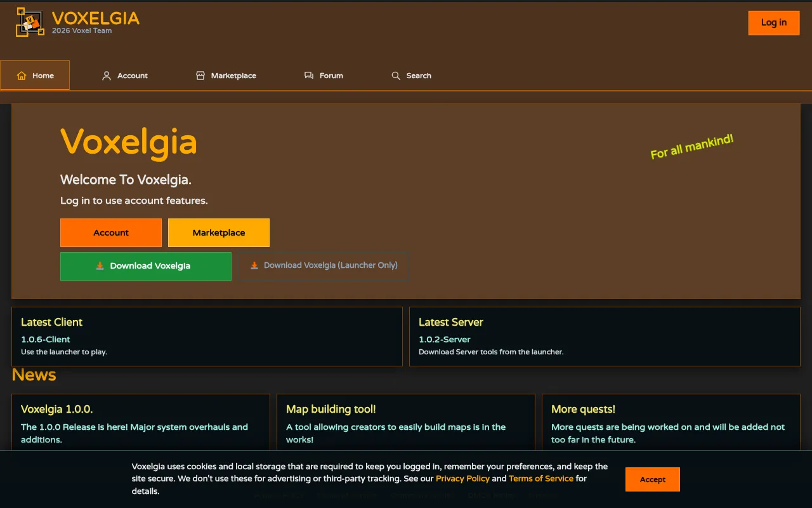This screenshot has width=812, height=508.
Task: Choose Download Voxelgia (Launcher Only)
Action: point(324,265)
